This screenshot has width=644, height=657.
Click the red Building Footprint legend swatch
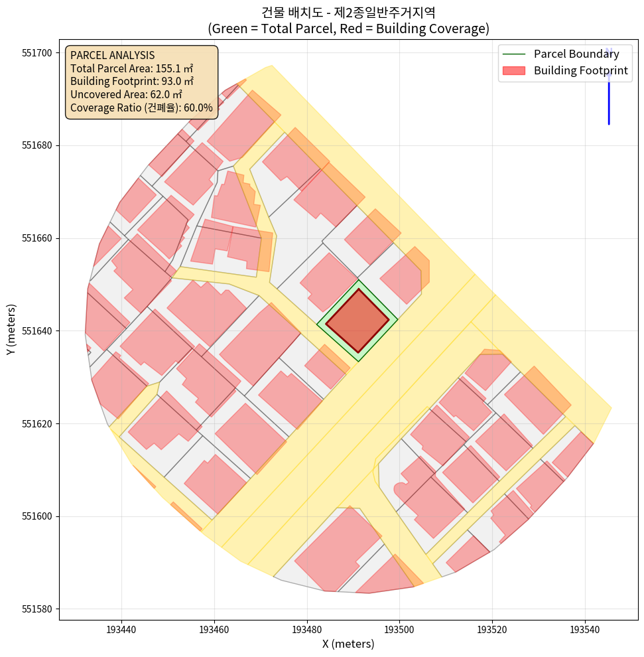coord(513,71)
